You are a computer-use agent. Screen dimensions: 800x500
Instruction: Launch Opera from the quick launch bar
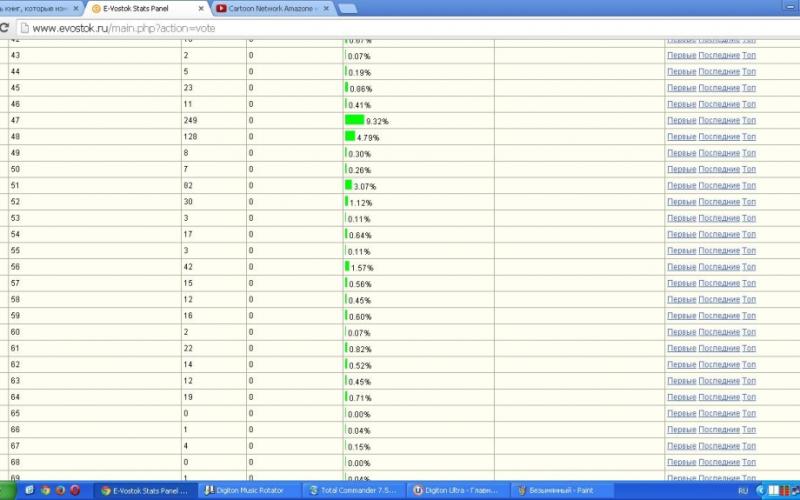click(x=74, y=491)
